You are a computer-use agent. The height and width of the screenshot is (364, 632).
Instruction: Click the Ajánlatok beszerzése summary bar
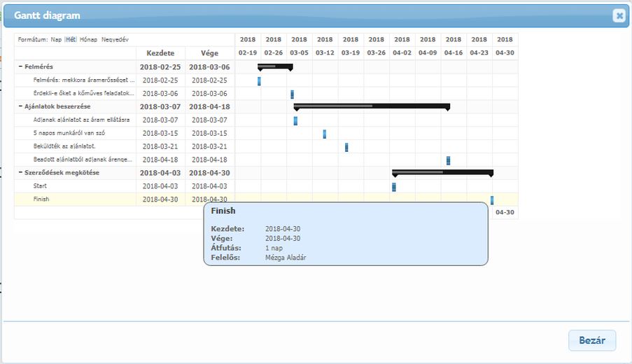(372, 106)
